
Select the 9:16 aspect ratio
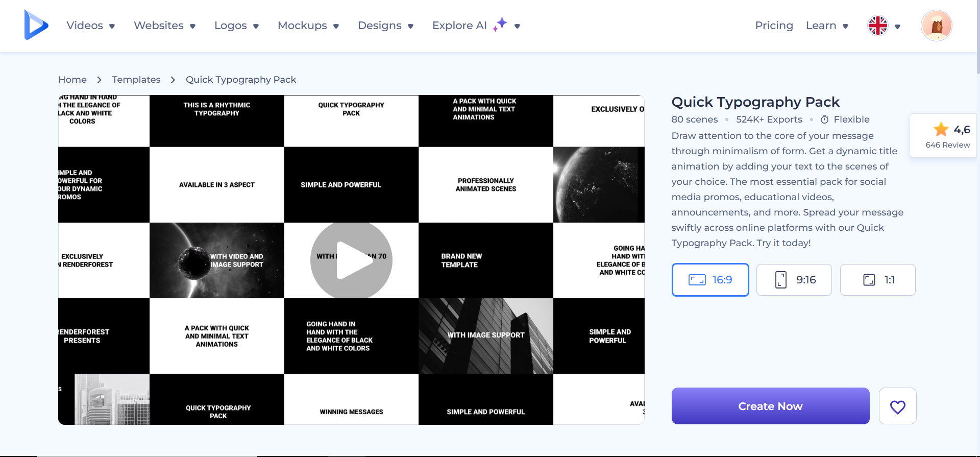[x=794, y=280]
